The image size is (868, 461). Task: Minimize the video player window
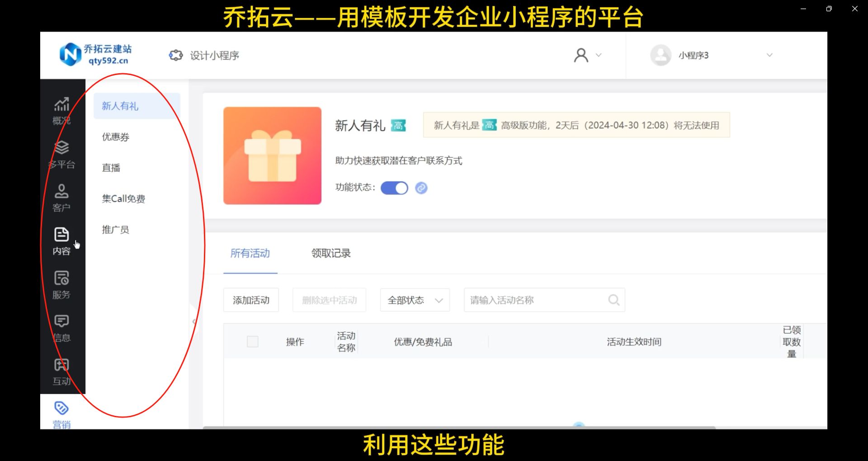coord(803,9)
